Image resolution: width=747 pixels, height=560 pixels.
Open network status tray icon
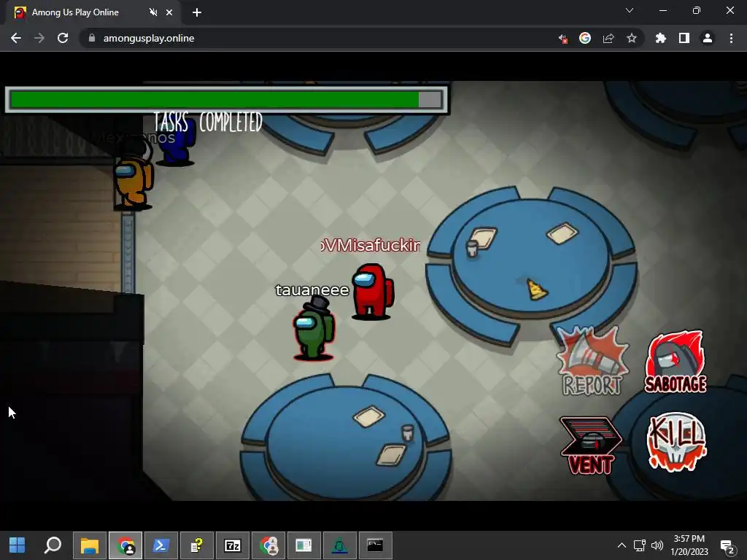[x=639, y=545]
